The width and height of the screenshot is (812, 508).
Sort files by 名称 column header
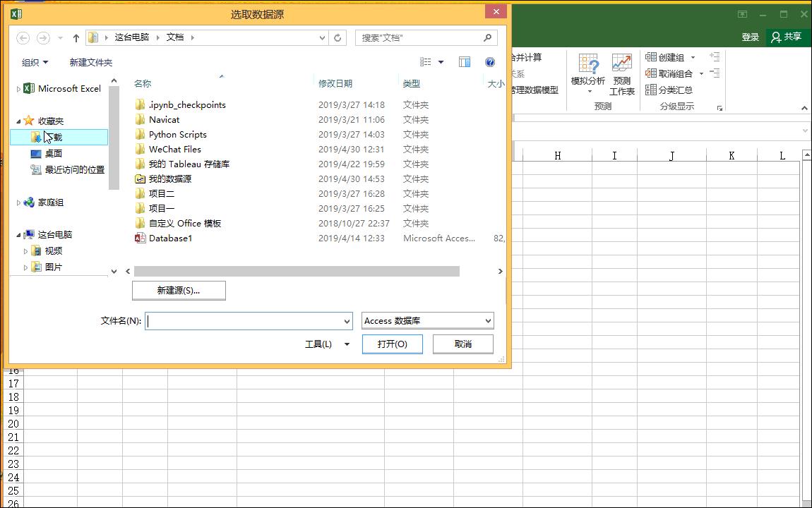[143, 83]
